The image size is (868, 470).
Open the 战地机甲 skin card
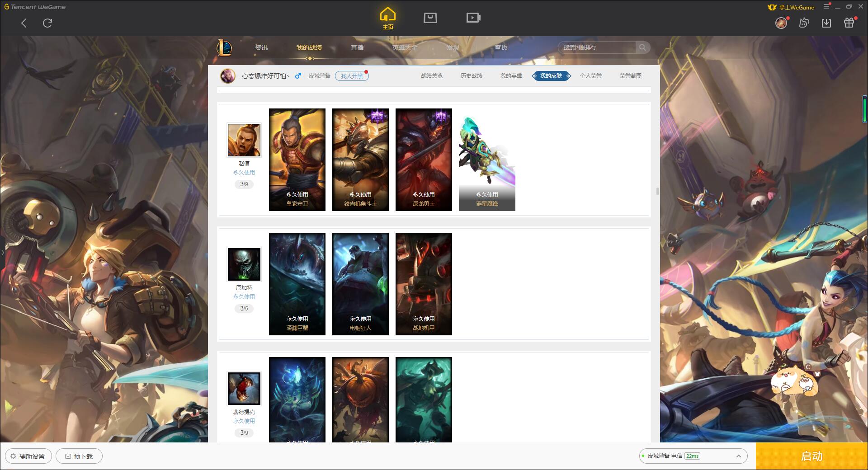424,284
